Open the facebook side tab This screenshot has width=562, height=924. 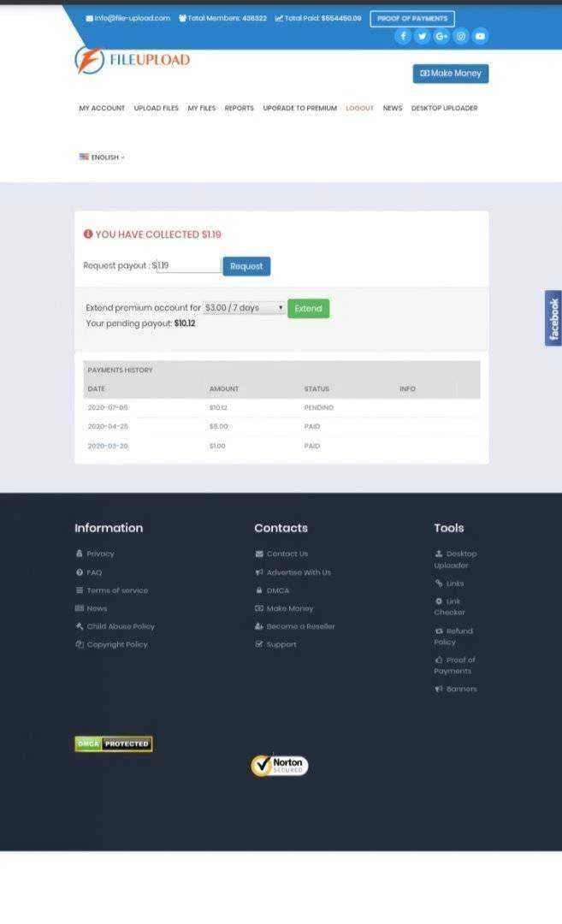click(x=553, y=318)
